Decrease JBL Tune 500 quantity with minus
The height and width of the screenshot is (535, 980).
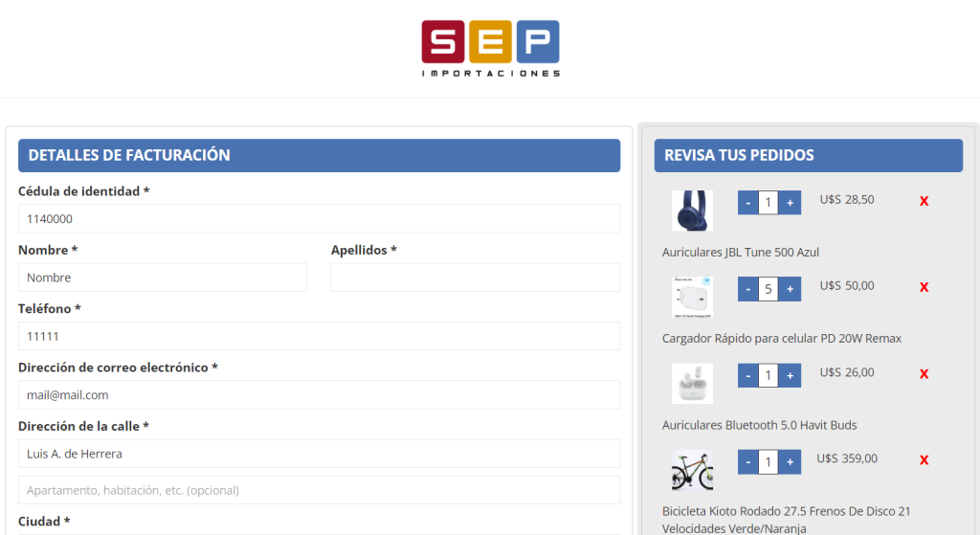[x=748, y=203]
